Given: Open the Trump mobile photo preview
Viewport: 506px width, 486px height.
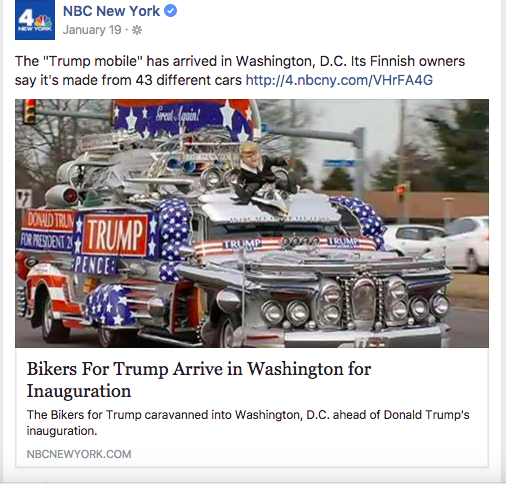Looking at the screenshot, I should point(252,223).
